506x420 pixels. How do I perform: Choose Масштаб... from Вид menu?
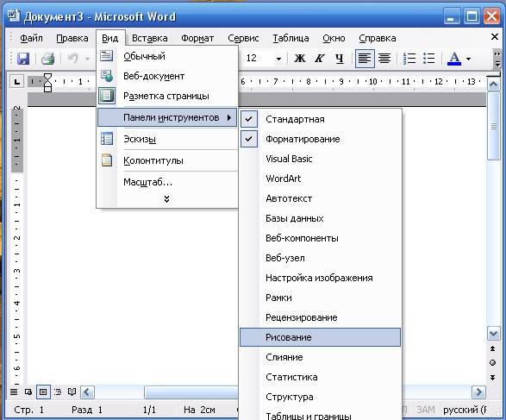[x=167, y=182]
